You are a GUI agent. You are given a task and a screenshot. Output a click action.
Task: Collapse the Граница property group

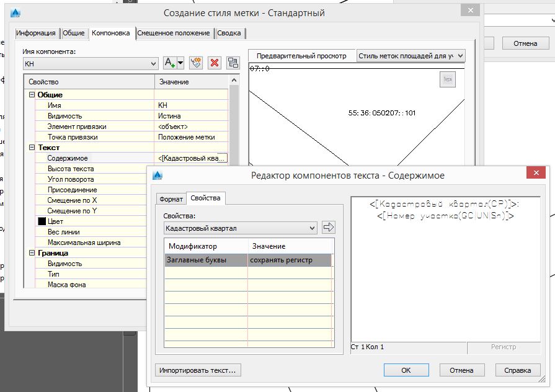point(32,253)
